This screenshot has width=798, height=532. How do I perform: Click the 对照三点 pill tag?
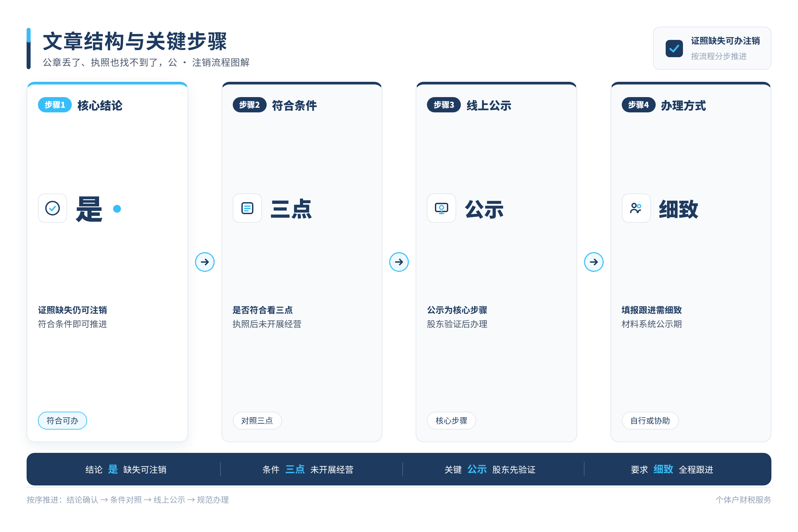tap(257, 421)
